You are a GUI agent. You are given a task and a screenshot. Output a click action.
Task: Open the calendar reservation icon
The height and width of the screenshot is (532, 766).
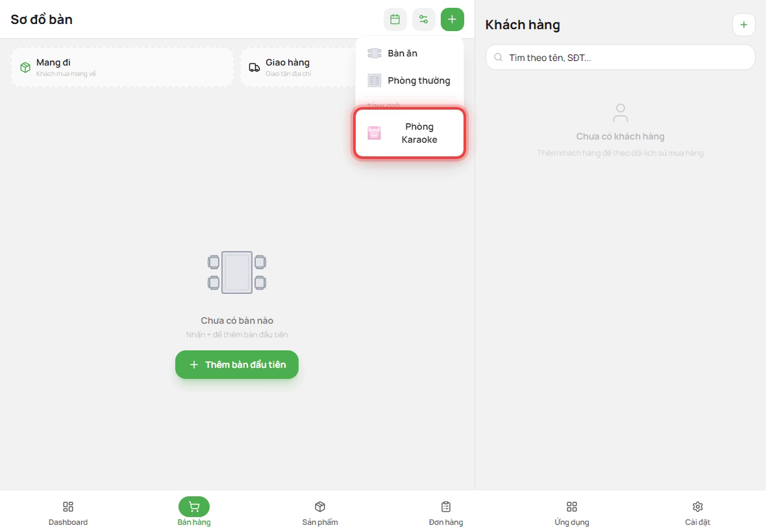coord(395,19)
